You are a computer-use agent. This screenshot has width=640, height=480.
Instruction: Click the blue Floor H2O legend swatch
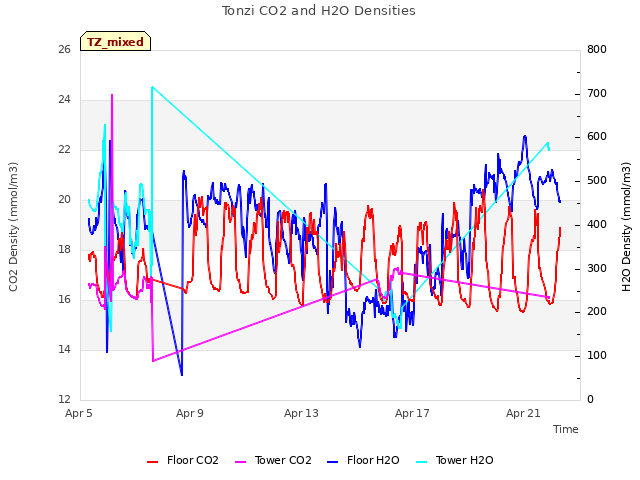point(333,462)
